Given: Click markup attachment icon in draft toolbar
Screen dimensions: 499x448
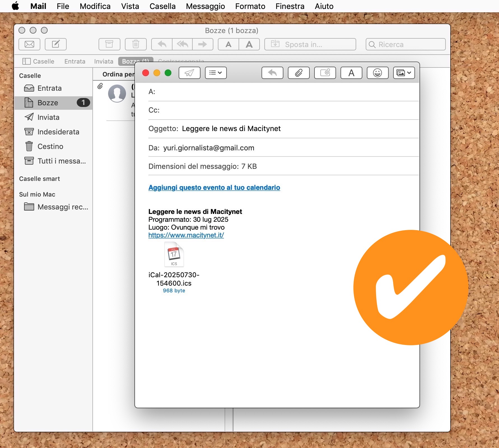Looking at the screenshot, I should 325,73.
